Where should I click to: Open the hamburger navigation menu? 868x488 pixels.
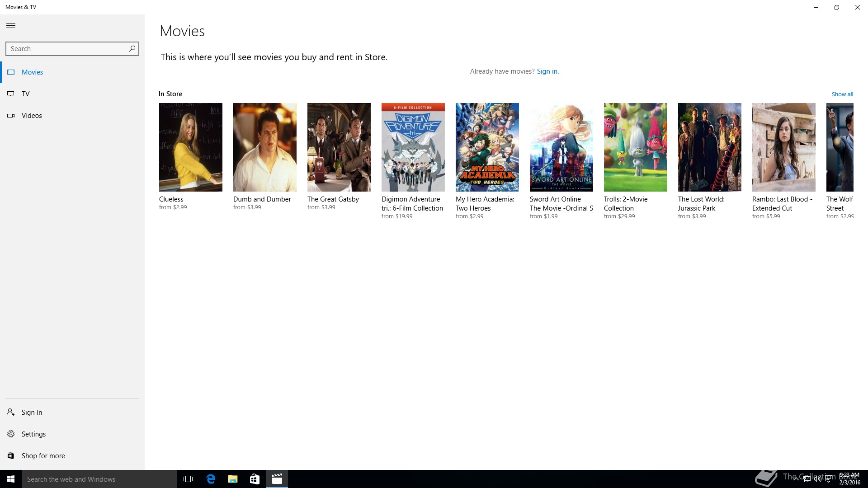[x=11, y=26]
